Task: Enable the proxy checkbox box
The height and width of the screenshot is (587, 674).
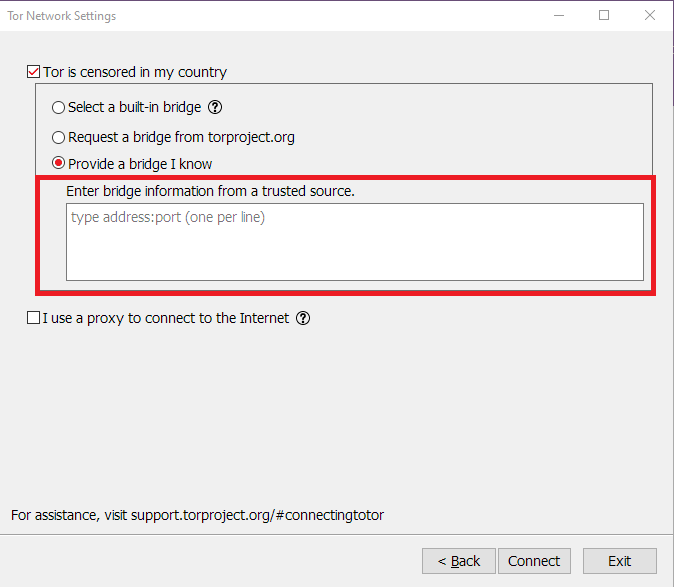Action: click(x=34, y=318)
